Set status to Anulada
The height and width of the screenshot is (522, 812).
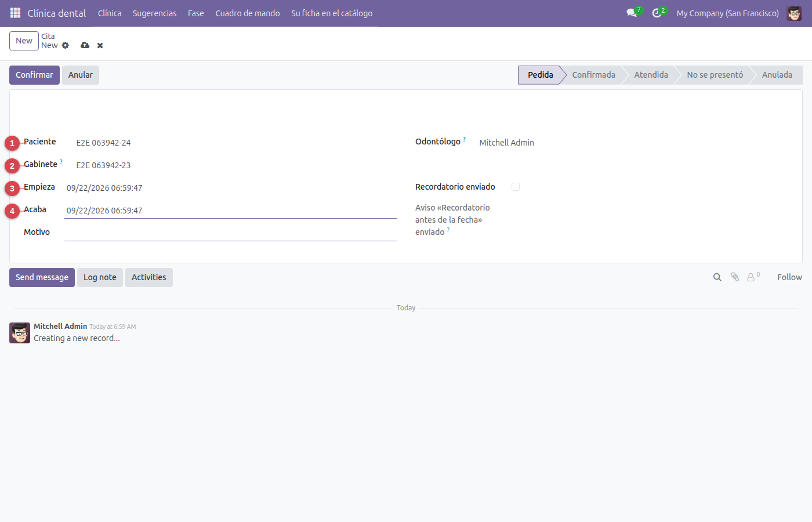coord(777,75)
